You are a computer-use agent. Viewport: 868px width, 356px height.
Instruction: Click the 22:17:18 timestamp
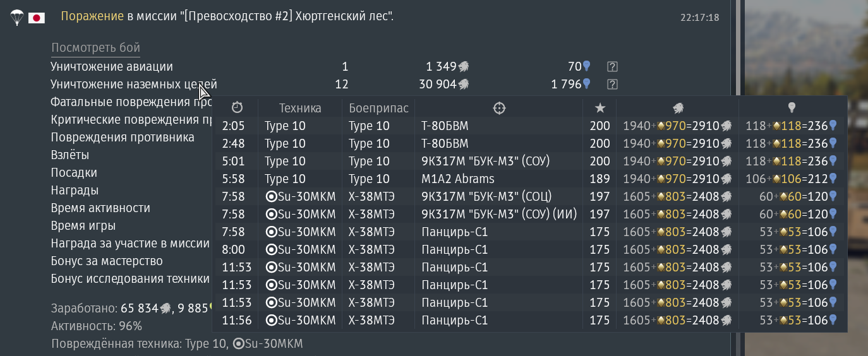[699, 18]
